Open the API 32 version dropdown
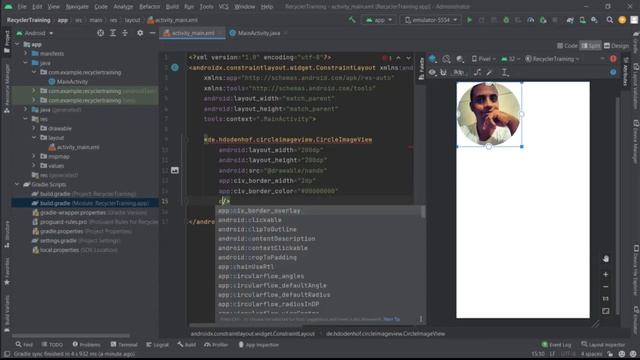 click(x=510, y=59)
